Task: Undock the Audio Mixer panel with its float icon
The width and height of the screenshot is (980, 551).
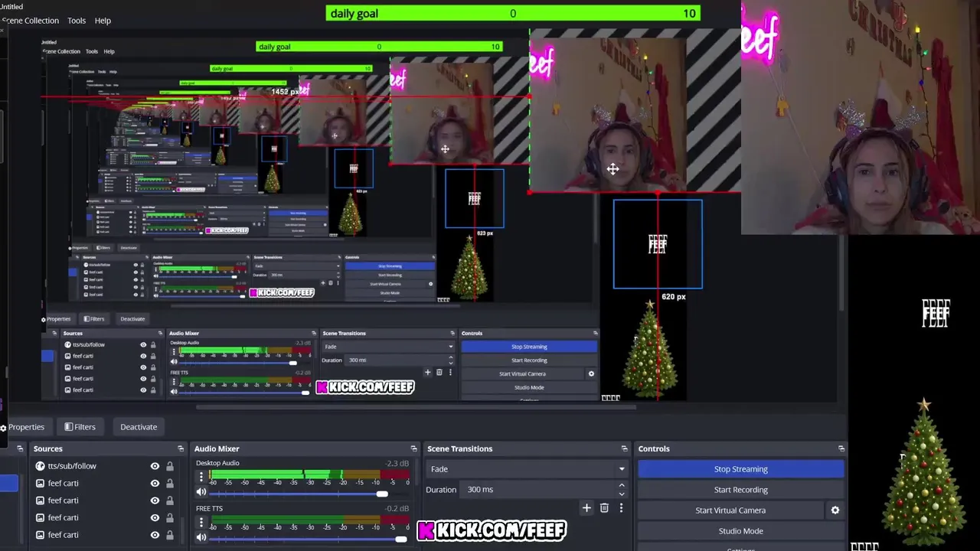Action: point(413,448)
